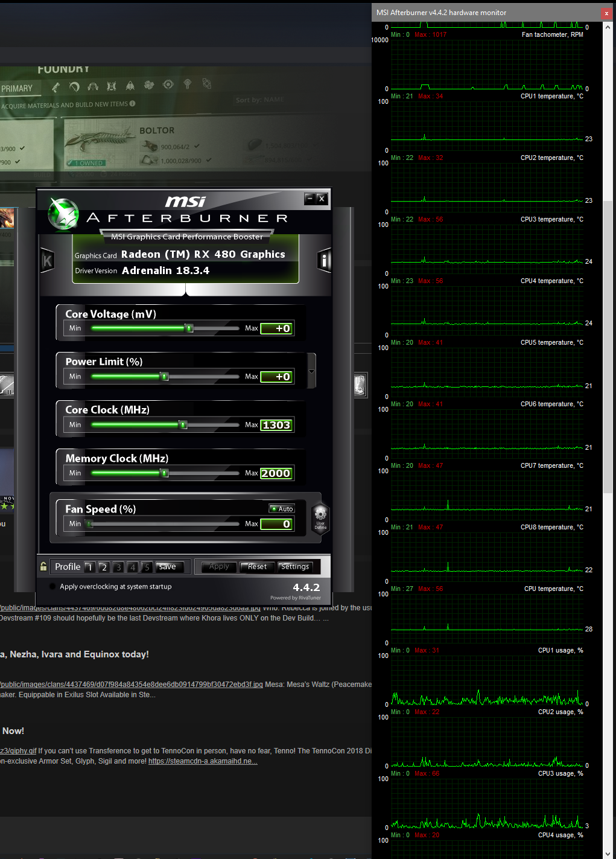The height and width of the screenshot is (859, 616).
Task: Select the melee weapon category icon in Foundry
Action: pos(56,87)
